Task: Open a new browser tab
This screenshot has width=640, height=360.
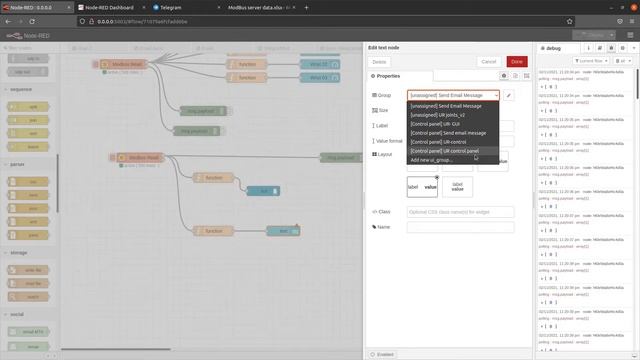Action: click(x=307, y=7)
